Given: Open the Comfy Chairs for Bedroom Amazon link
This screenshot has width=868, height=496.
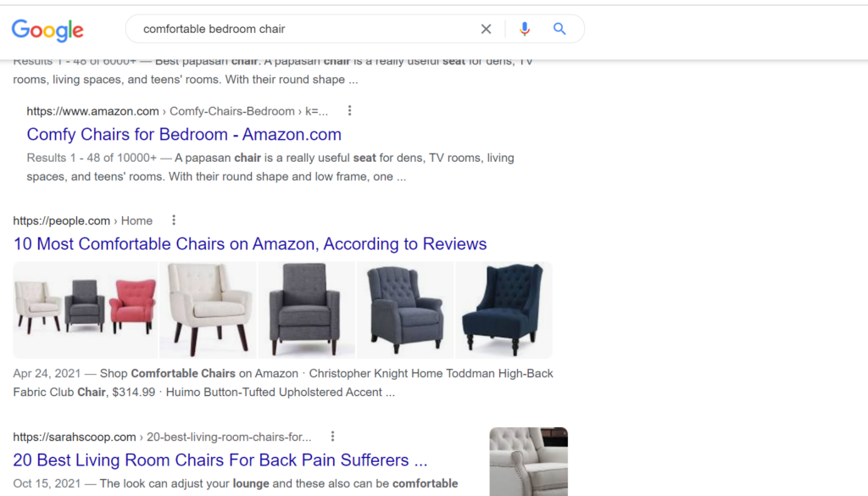Looking at the screenshot, I should tap(184, 135).
